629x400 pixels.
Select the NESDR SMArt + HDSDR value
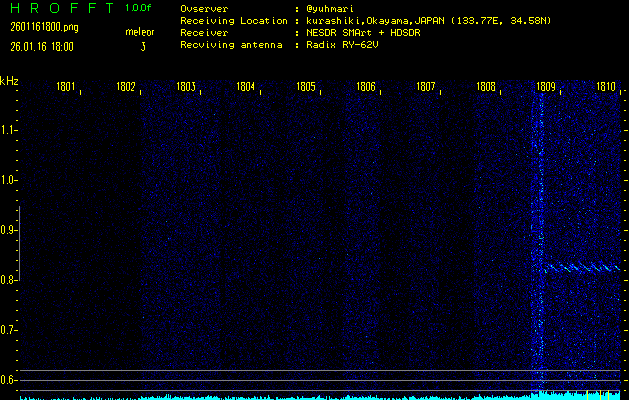pyautogui.click(x=363, y=33)
